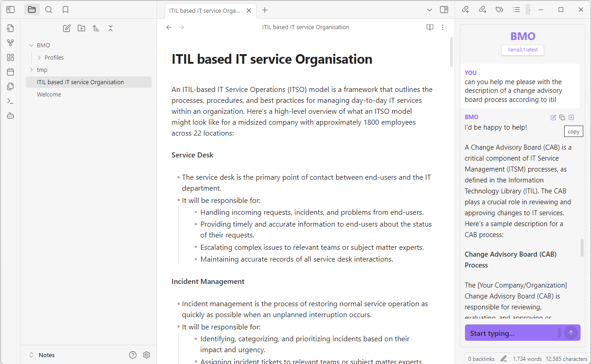Expand the tmp folder
Screen dimensions: 591x364
[31, 70]
